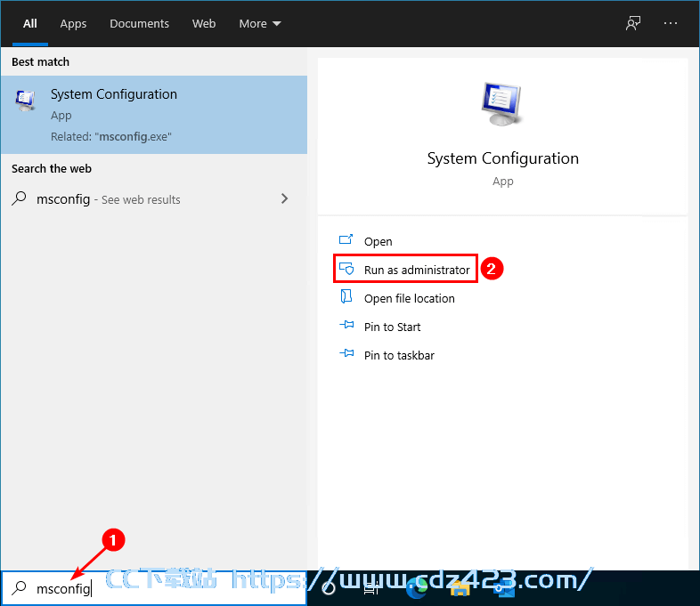Select System Configuration best match result
This screenshot has height=606, width=700.
click(x=154, y=115)
